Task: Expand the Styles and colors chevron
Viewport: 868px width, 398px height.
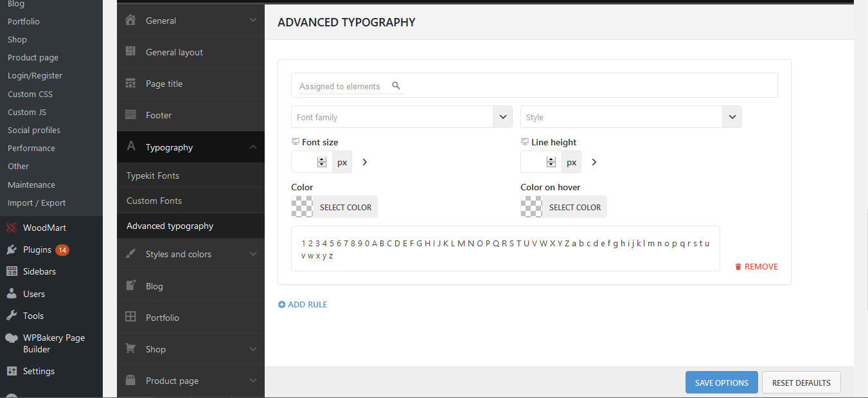Action: [x=253, y=254]
